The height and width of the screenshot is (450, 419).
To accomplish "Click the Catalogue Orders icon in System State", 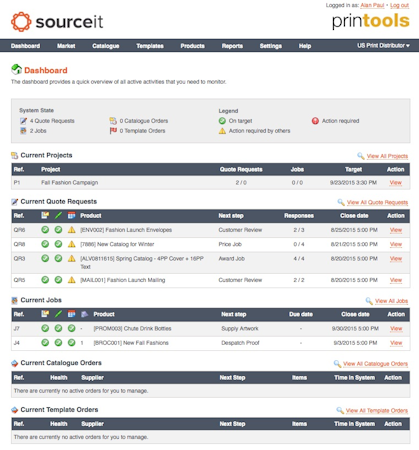I will coord(113,121).
